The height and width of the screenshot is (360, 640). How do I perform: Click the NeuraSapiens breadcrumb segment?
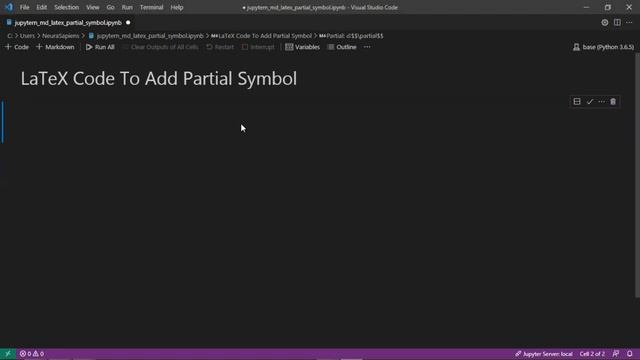[61, 36]
